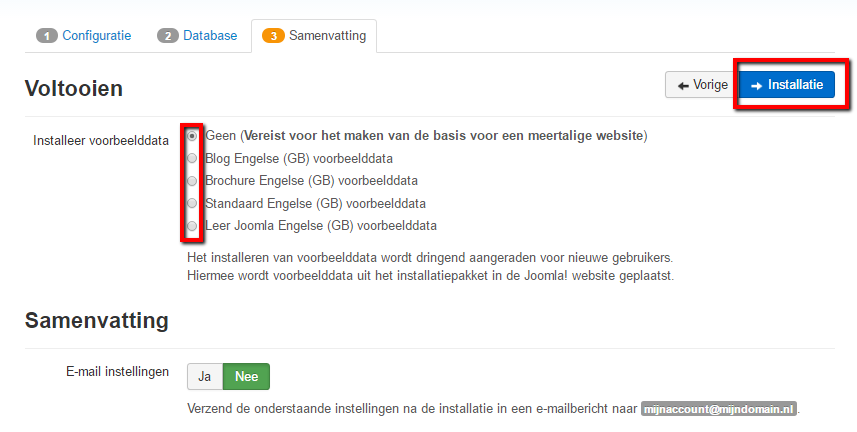Click the step 1 number badge
This screenshot has height=432, width=857.
[47, 36]
